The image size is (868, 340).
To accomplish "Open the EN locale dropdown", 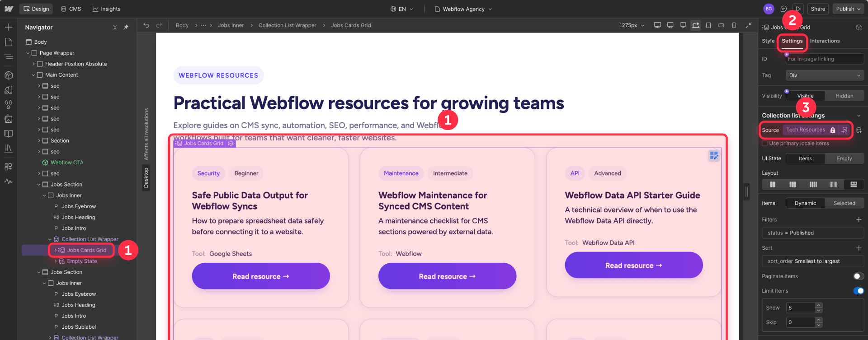I will (x=402, y=9).
